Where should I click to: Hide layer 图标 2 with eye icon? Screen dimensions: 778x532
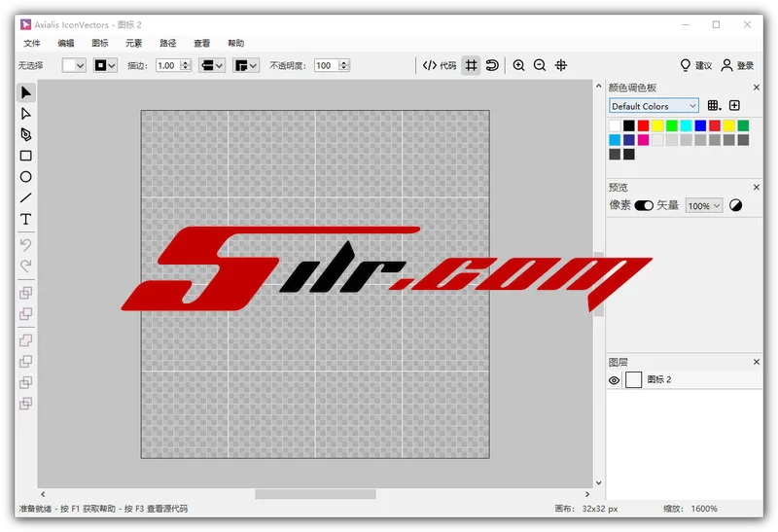(x=614, y=380)
